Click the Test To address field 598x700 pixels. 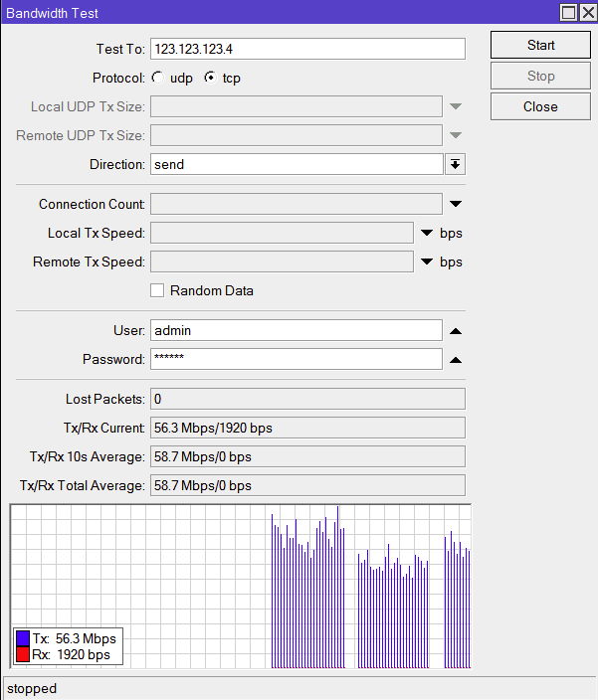pyautogui.click(x=307, y=49)
